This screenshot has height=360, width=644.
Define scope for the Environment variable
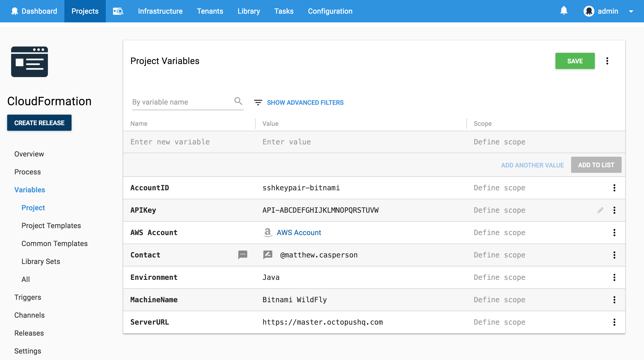499,277
